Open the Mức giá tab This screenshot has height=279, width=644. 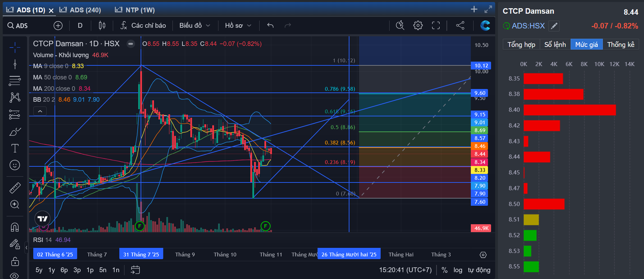click(586, 45)
